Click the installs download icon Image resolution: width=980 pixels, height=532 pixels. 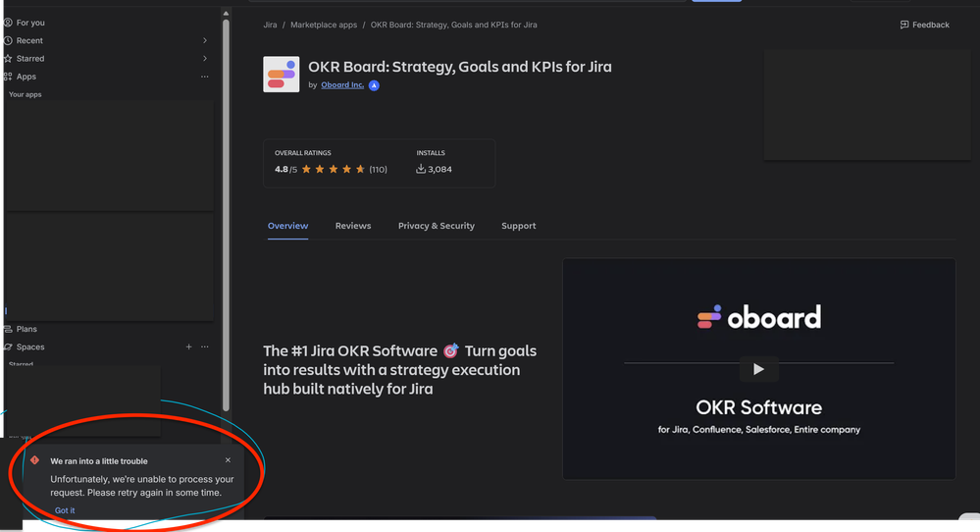coord(421,169)
